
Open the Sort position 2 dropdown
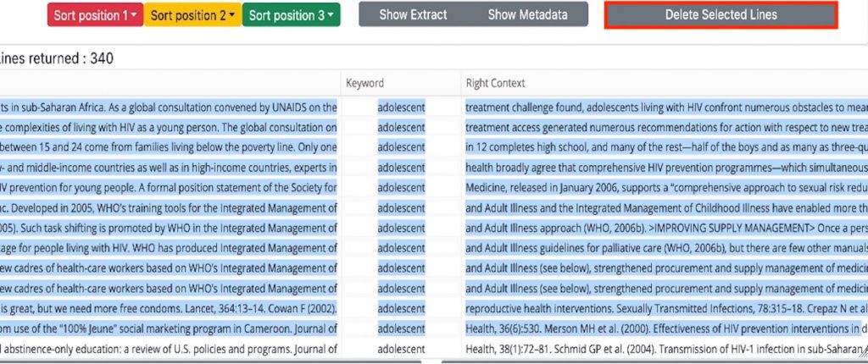pyautogui.click(x=192, y=15)
